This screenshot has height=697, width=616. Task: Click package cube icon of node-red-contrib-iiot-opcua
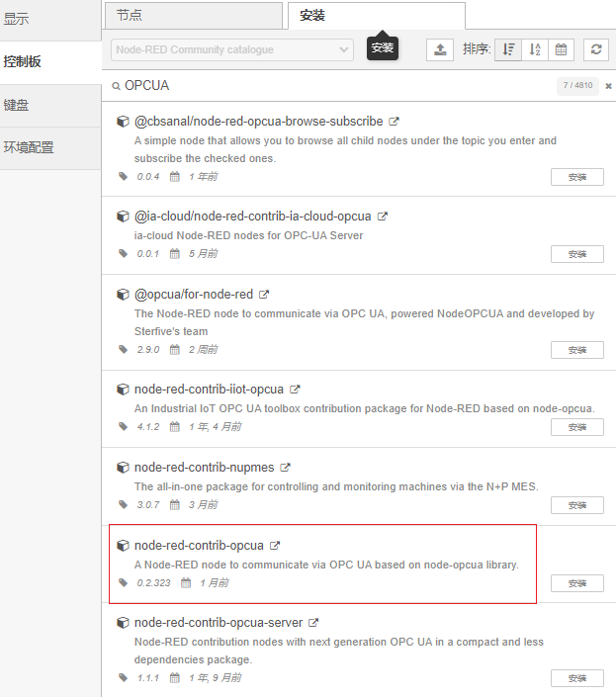pyautogui.click(x=123, y=390)
